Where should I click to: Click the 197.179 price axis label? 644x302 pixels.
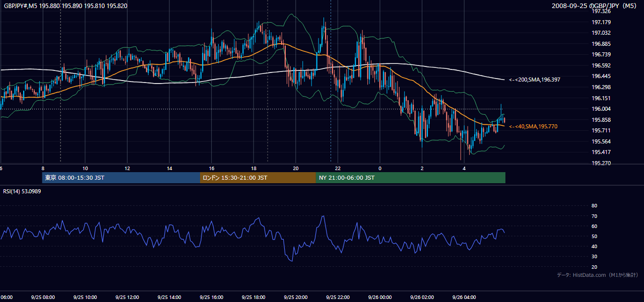tap(601, 22)
